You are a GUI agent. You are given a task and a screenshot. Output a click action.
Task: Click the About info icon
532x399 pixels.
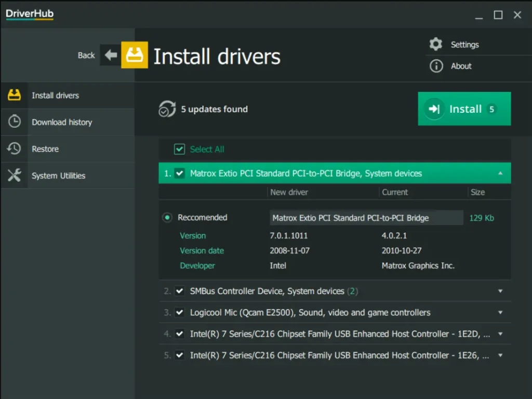coord(435,66)
